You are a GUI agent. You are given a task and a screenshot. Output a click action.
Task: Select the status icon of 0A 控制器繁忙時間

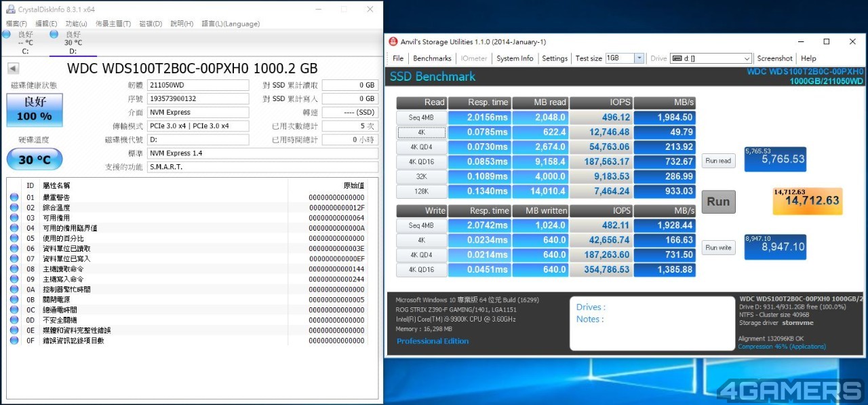pos(14,289)
